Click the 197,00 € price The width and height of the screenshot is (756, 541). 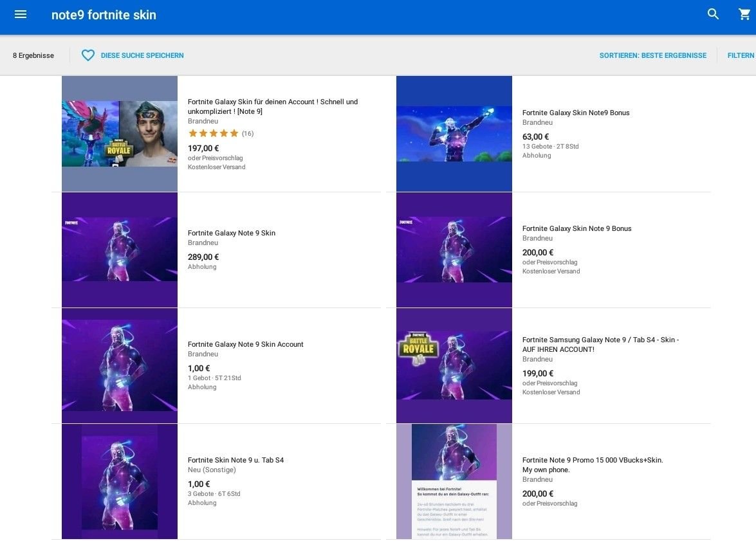pyautogui.click(x=203, y=149)
